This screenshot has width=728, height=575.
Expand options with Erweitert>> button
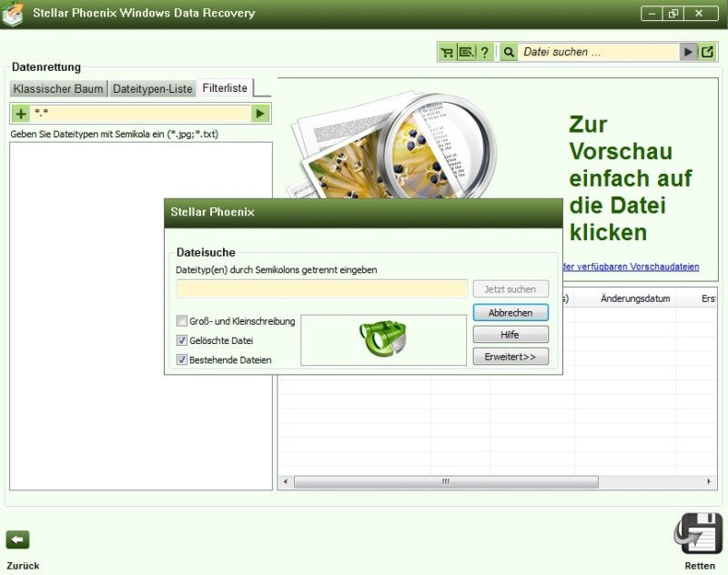pyautogui.click(x=511, y=357)
